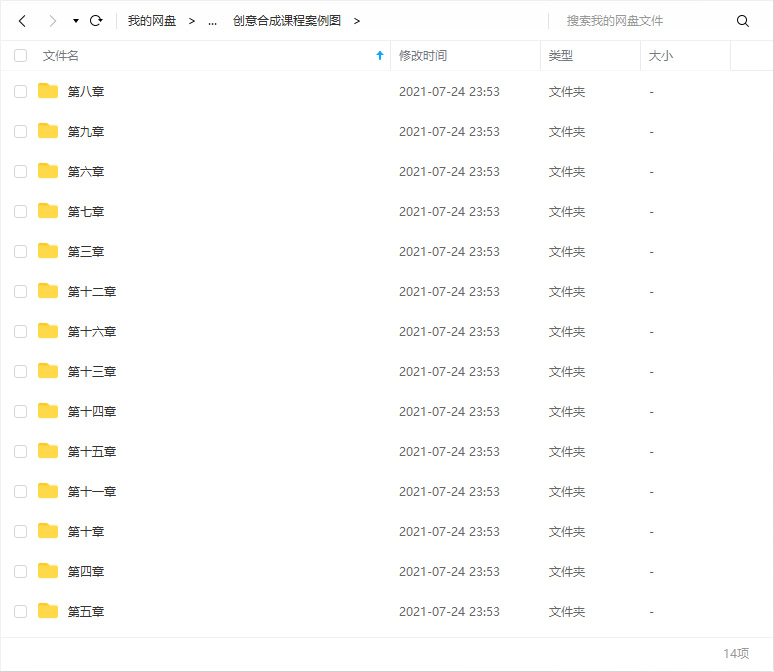Sort by 修改时间 column header

(423, 56)
